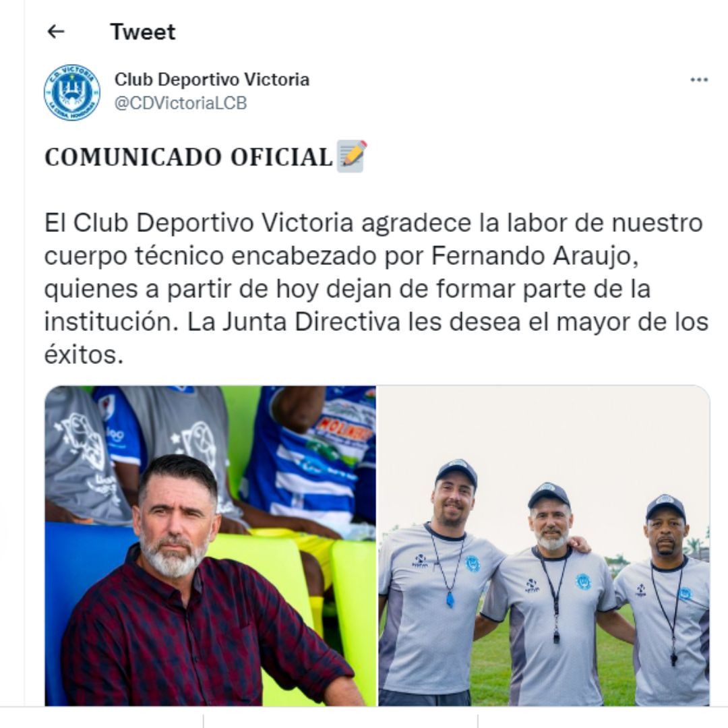Open the @CDVictoriaLCB handle link

tap(181, 103)
